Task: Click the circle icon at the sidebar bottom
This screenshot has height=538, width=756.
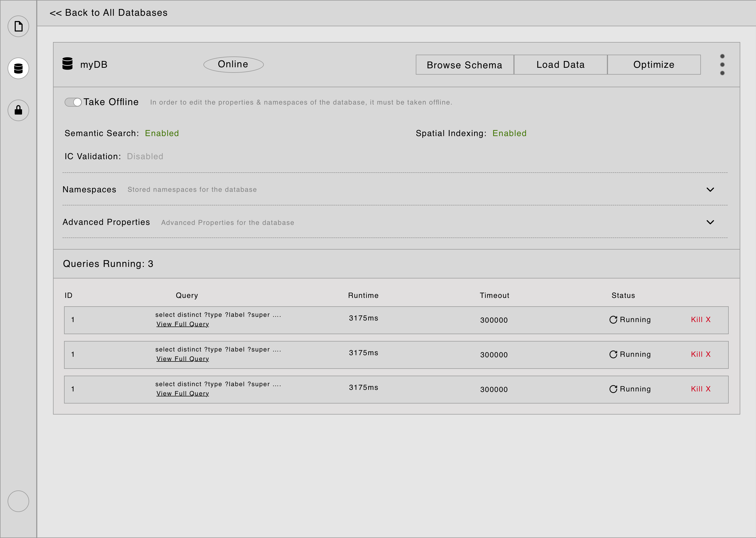Action: coord(18,501)
